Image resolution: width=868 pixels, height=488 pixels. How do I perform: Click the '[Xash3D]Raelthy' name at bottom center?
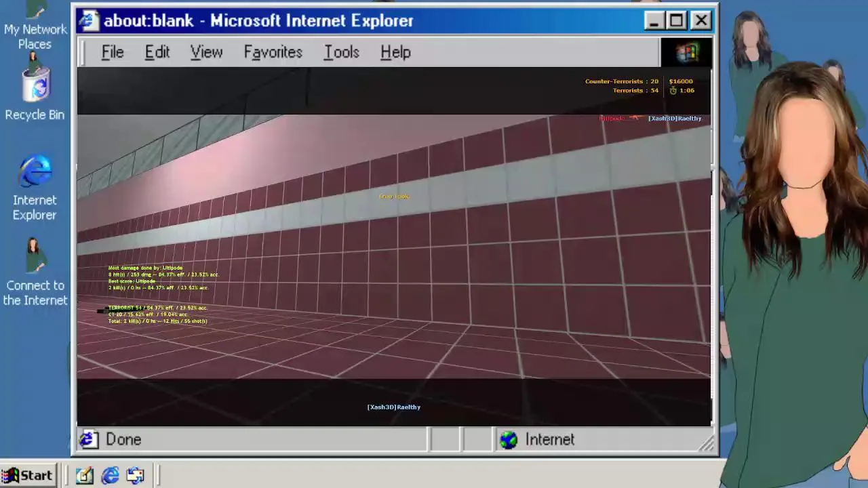pos(394,407)
